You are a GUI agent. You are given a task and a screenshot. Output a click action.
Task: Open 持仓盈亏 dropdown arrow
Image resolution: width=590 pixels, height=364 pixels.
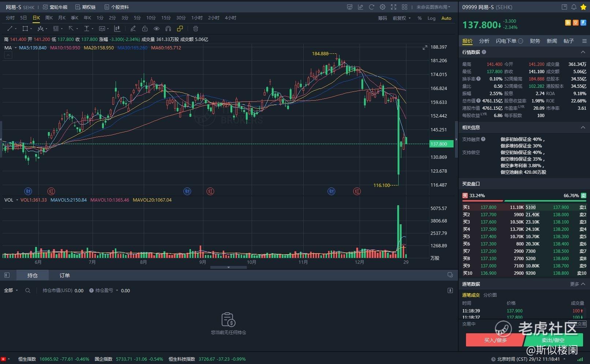click(x=117, y=290)
